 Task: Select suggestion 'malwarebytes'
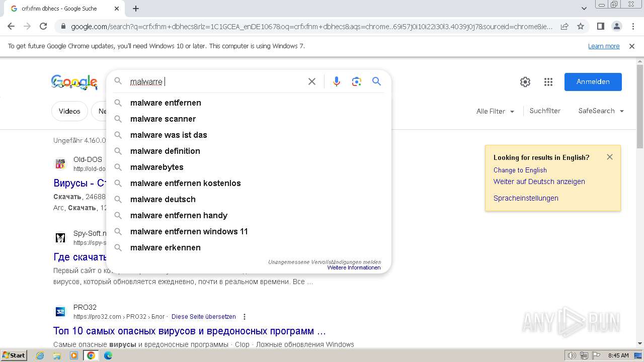pos(249,167)
